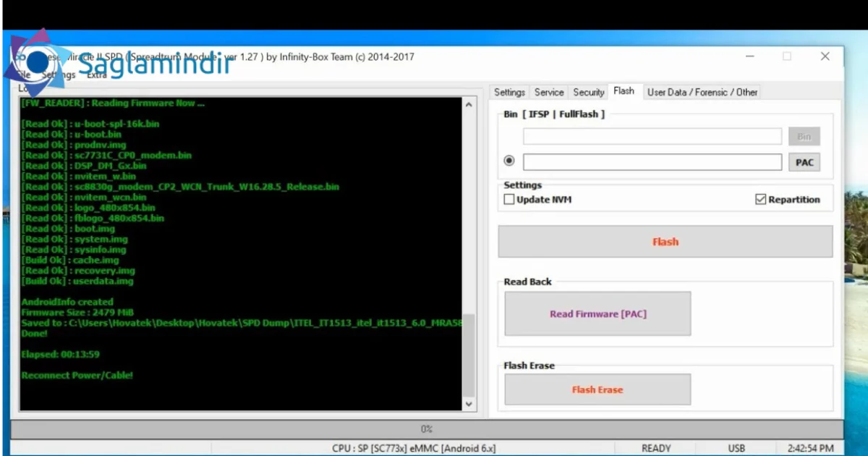Viewport: 868px width, 456px height.
Task: Click log line 'u-boot-spl-16k.bin'
Action: 90,124
